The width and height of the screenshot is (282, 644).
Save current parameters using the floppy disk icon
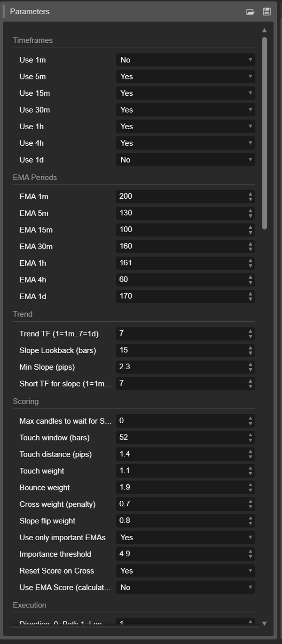point(267,11)
